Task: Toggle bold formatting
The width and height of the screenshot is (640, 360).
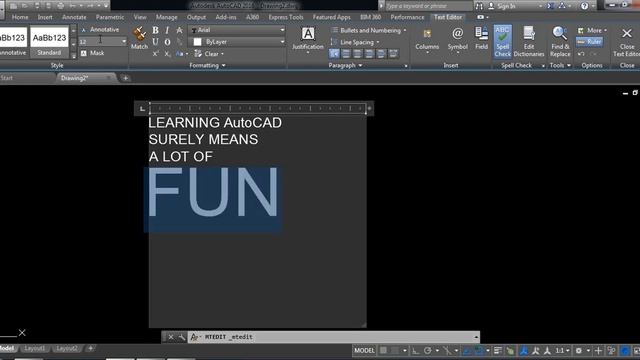Action: 156,30
